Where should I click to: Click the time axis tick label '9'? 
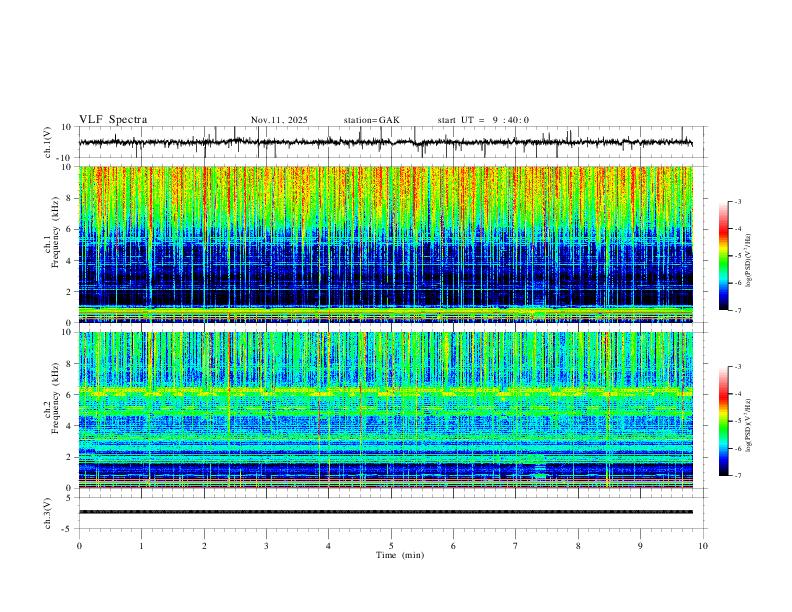[640, 546]
